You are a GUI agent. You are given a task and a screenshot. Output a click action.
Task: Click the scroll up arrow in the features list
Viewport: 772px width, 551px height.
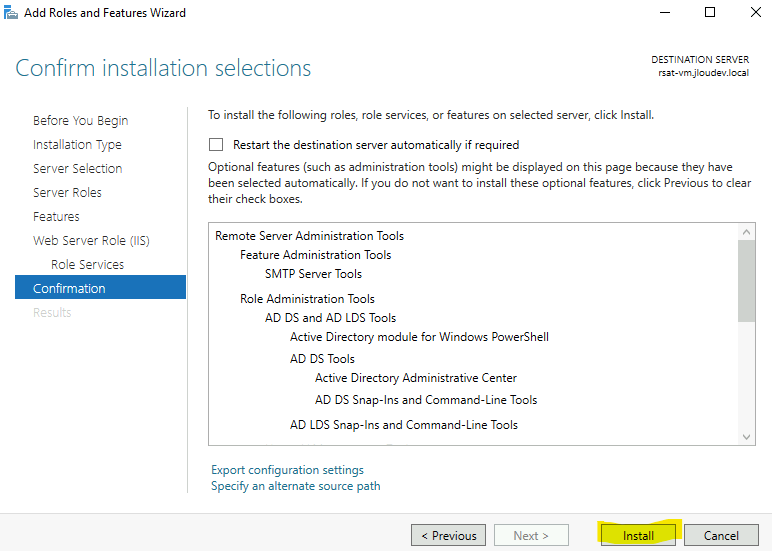click(746, 232)
